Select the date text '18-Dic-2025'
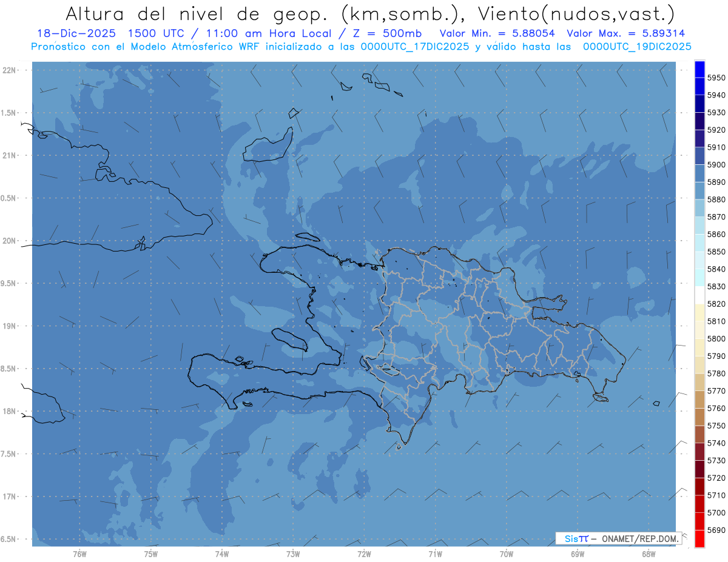This screenshot has width=728, height=562. (x=76, y=34)
